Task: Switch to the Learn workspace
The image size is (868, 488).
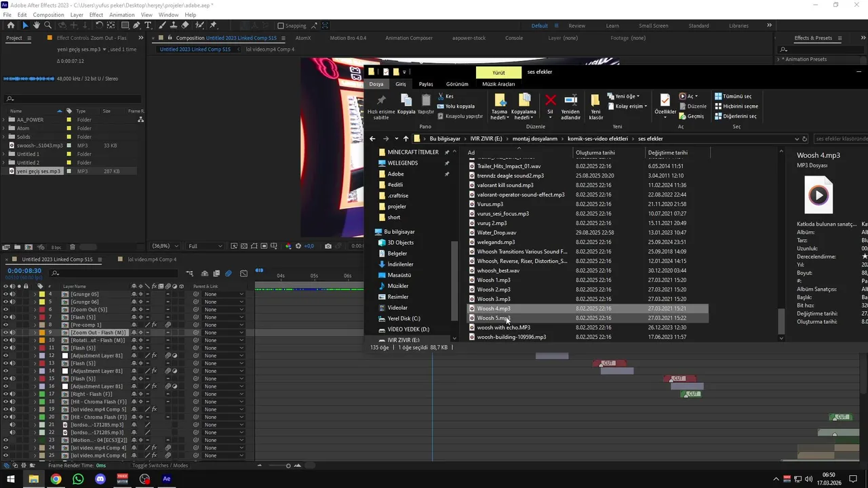Action: (x=612, y=26)
